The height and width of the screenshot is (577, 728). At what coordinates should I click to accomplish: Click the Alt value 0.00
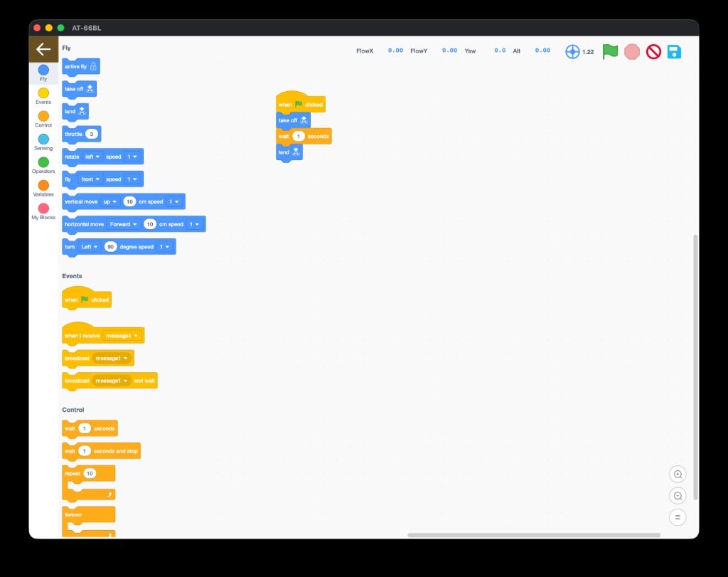[x=542, y=51]
